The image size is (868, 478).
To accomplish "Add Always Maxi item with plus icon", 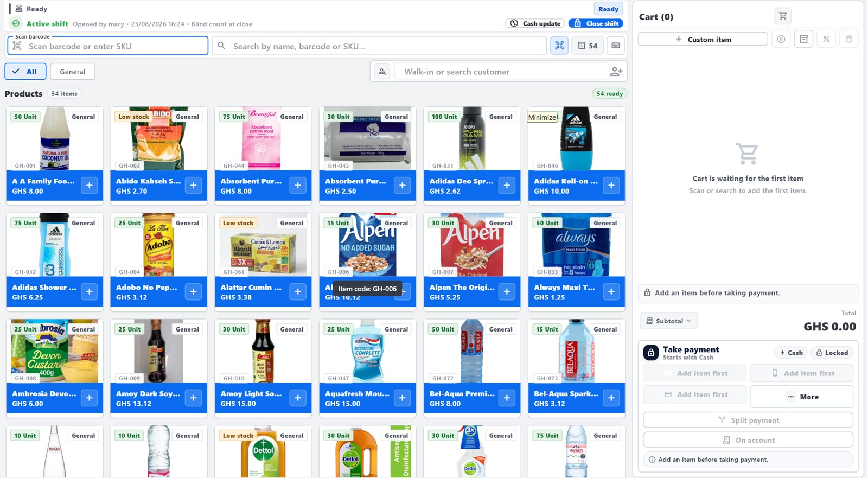I will click(611, 292).
